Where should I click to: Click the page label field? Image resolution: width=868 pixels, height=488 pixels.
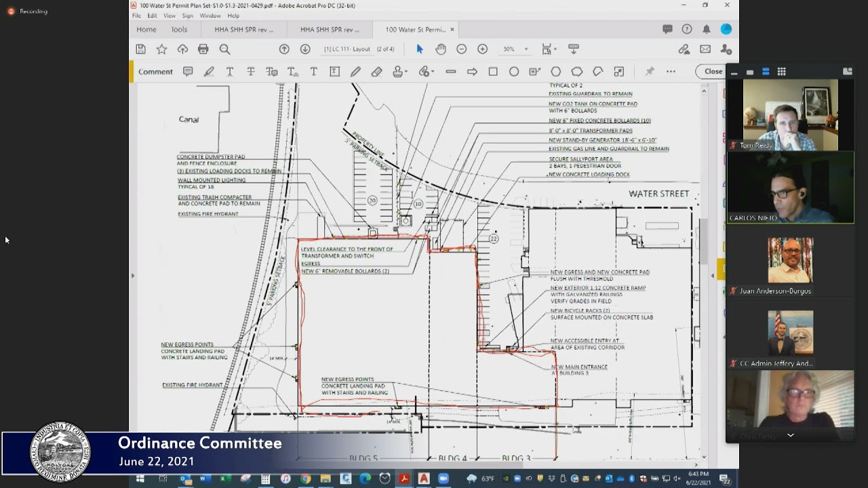pyautogui.click(x=347, y=49)
